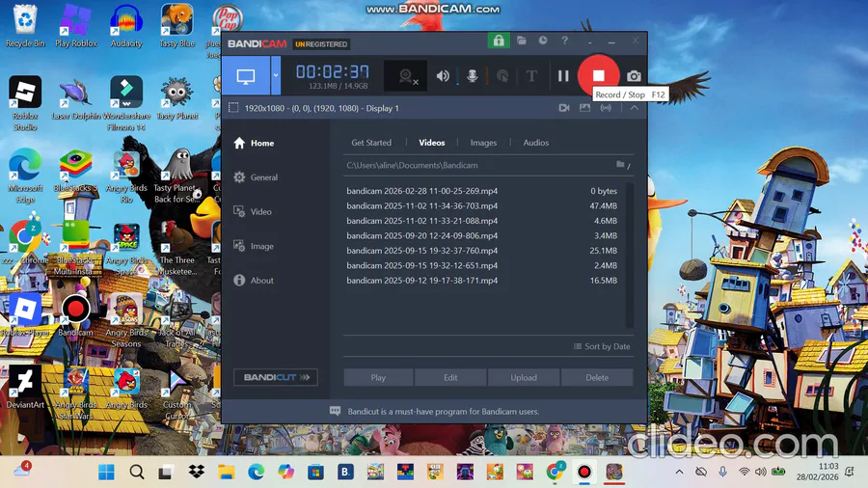Pause the recording
The image size is (868, 488).
click(x=563, y=76)
